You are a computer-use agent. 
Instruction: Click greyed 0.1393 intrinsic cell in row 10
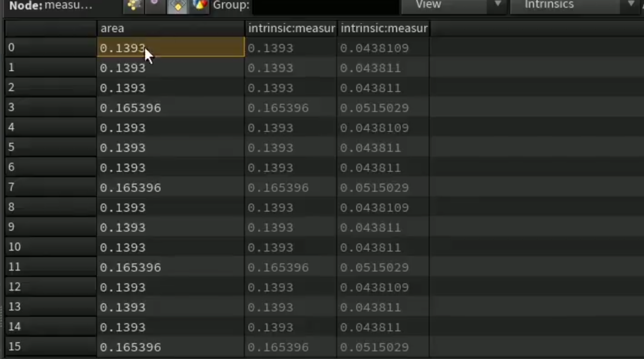[291, 247]
